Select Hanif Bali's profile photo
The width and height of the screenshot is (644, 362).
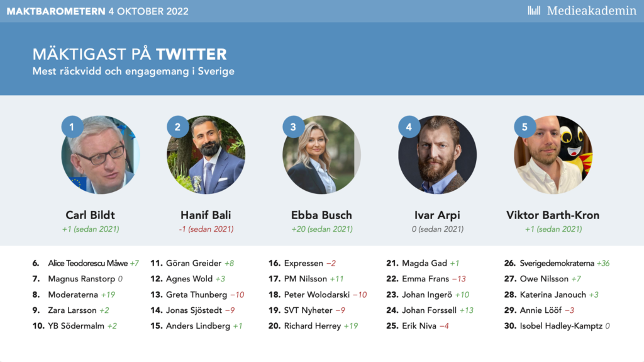206,155
